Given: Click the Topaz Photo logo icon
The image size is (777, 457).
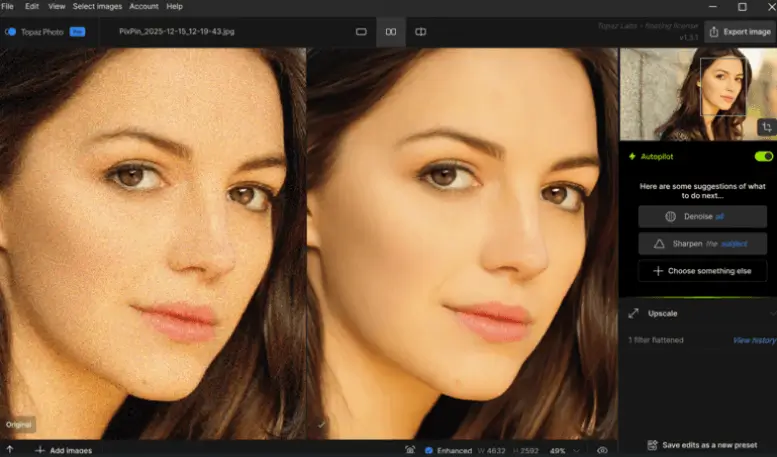Looking at the screenshot, I should point(10,32).
